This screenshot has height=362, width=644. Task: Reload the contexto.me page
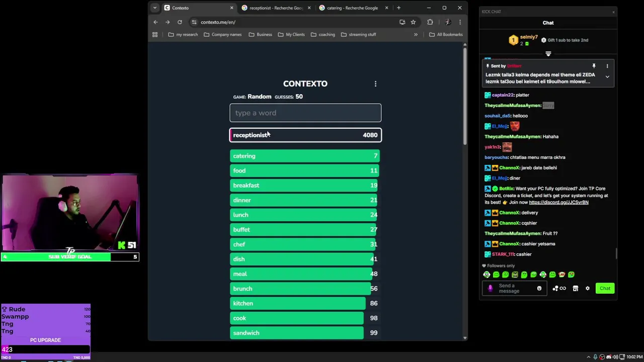click(x=180, y=22)
